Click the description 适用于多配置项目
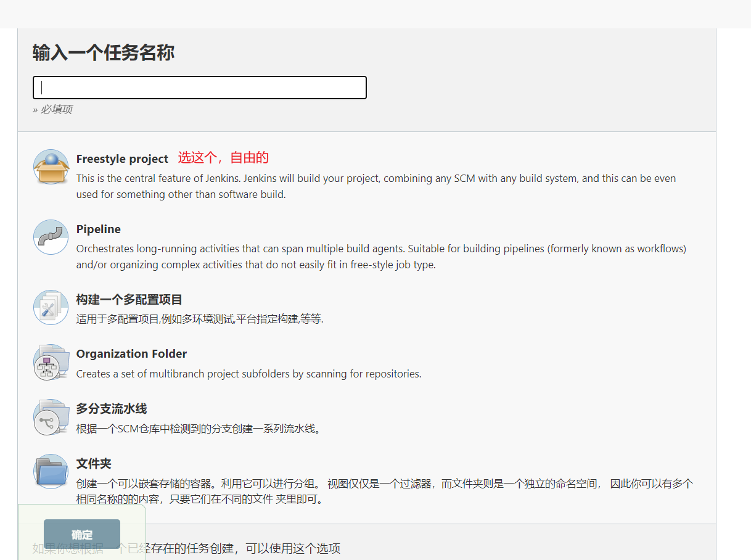The height and width of the screenshot is (560, 751). pos(200,319)
